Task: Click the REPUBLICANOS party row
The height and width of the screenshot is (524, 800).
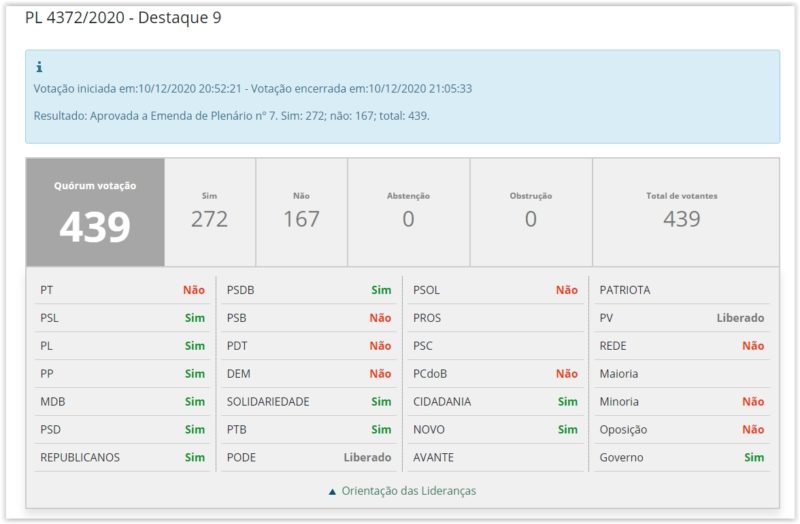Action: (x=122, y=457)
